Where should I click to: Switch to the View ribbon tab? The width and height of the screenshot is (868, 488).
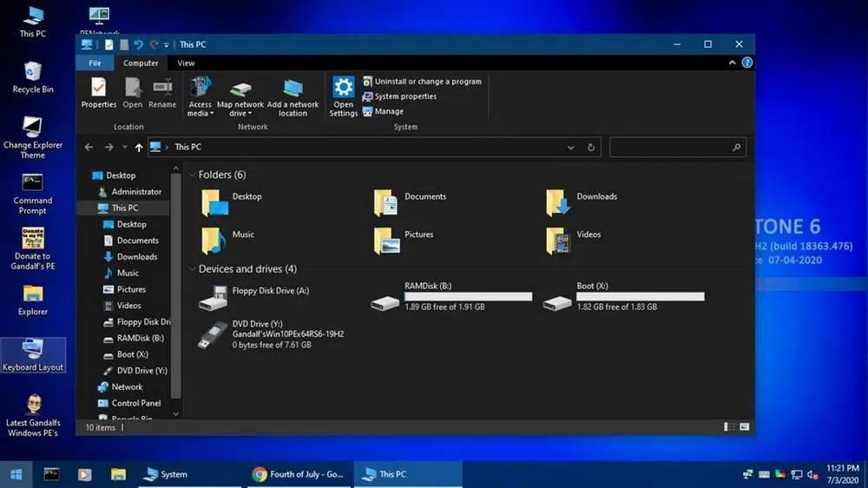[x=186, y=63]
